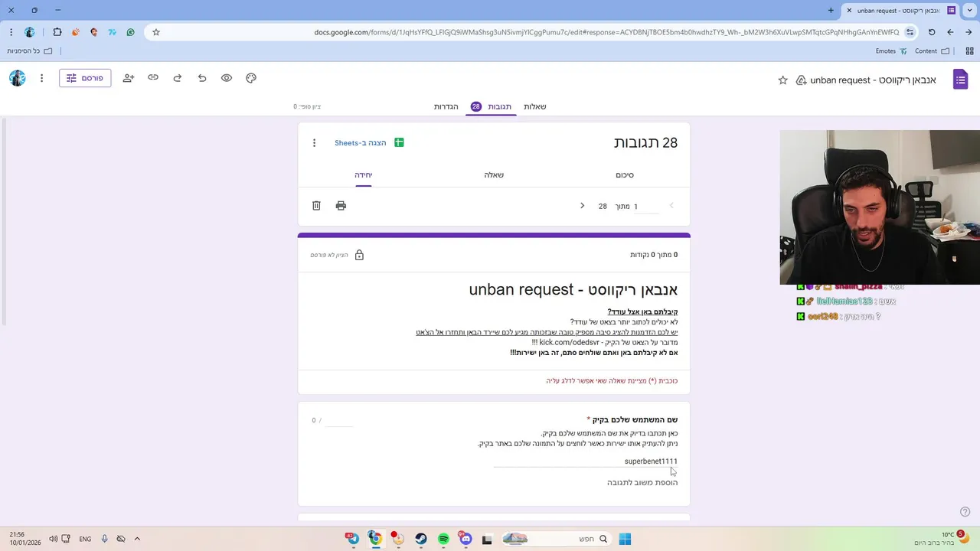Add feedback to the response (הוספת משוב לתגובה)
980x551 pixels.
click(642, 483)
